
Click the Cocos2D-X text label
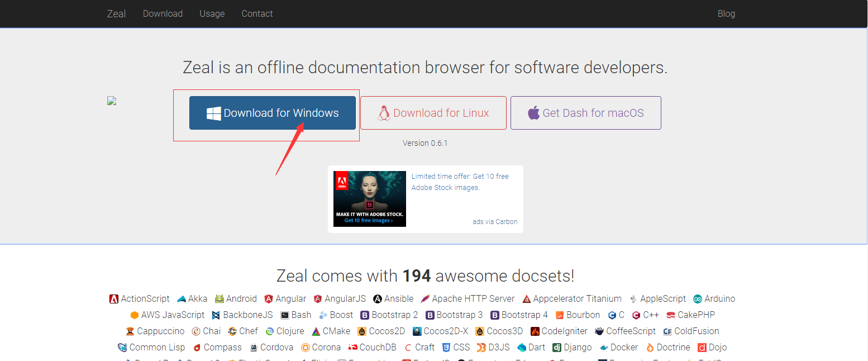(x=446, y=331)
